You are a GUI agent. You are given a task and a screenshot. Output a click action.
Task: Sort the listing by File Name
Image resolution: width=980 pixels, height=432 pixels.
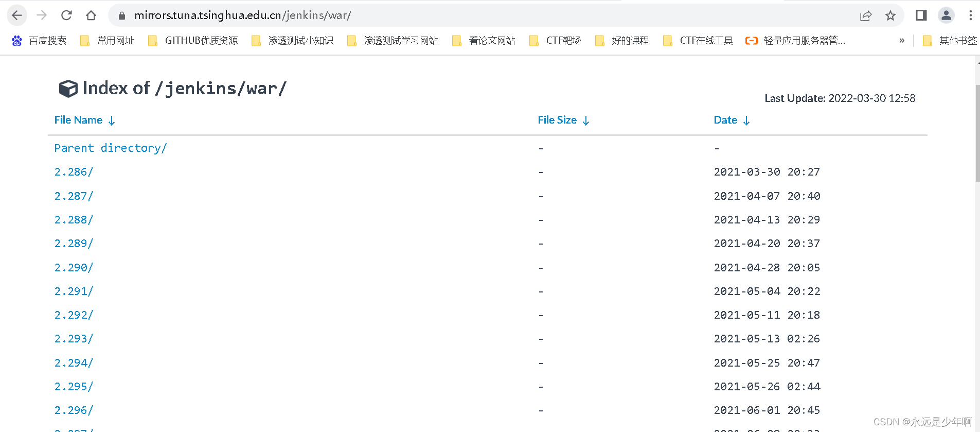click(85, 120)
